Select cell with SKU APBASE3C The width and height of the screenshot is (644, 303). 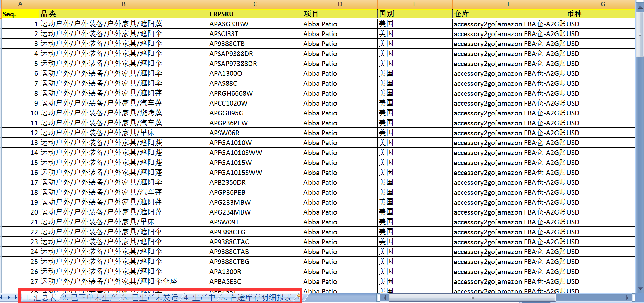[x=255, y=281]
